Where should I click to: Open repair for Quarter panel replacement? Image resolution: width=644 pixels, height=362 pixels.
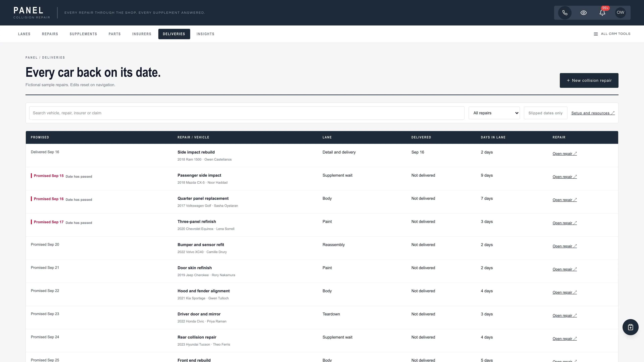point(565,200)
